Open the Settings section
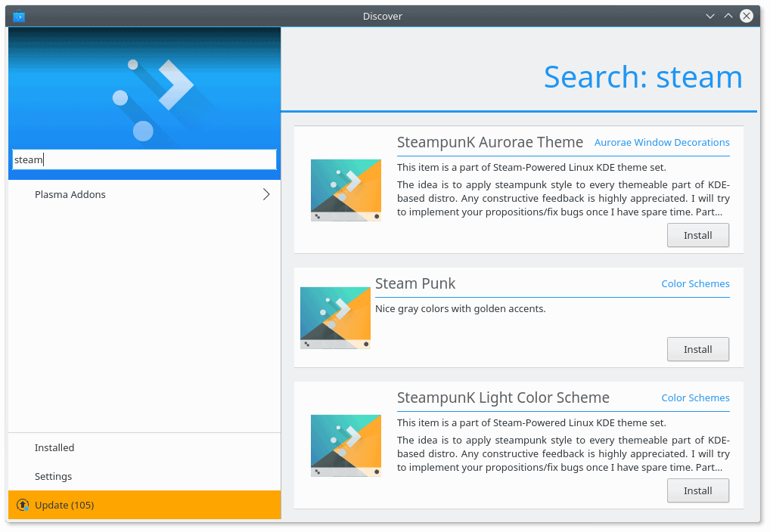This screenshot has width=770, height=532. coord(144,476)
